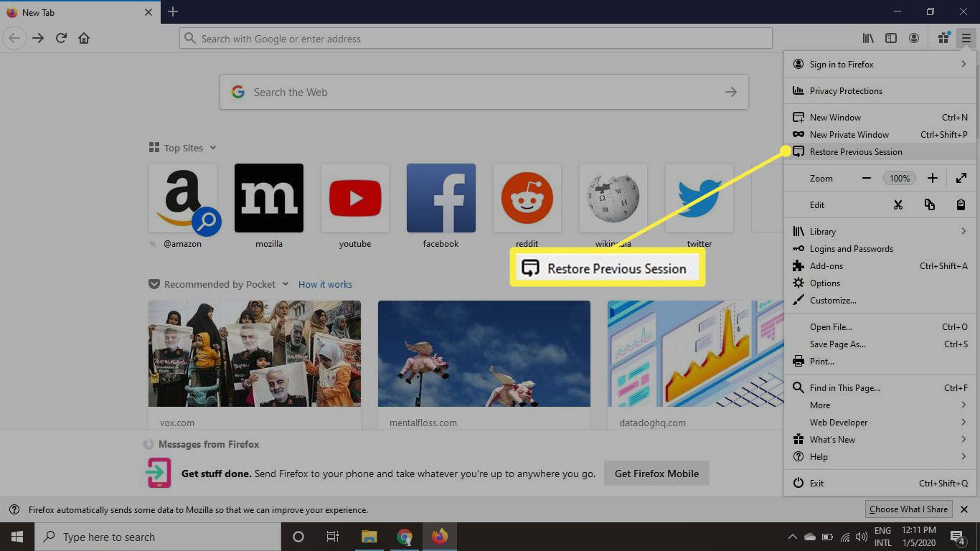Open a new tab with plus button
Image resolution: width=980 pixels, height=551 pixels.
pos(173,11)
